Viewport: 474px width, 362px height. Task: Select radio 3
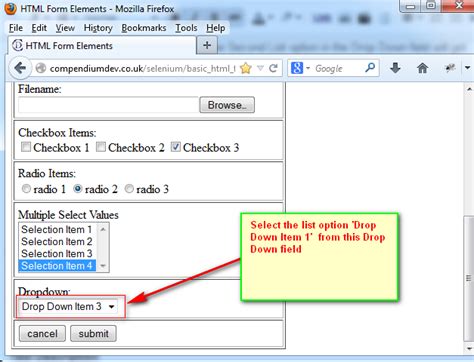tap(129, 189)
